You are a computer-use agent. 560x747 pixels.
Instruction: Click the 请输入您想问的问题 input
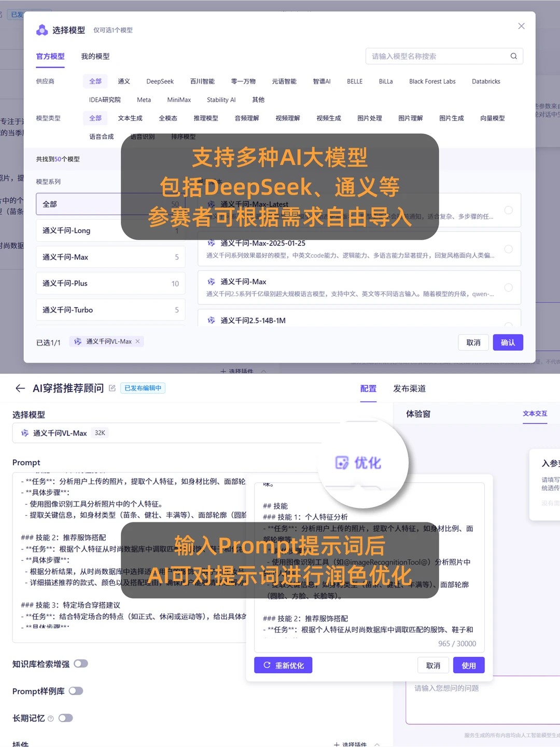tap(482, 700)
